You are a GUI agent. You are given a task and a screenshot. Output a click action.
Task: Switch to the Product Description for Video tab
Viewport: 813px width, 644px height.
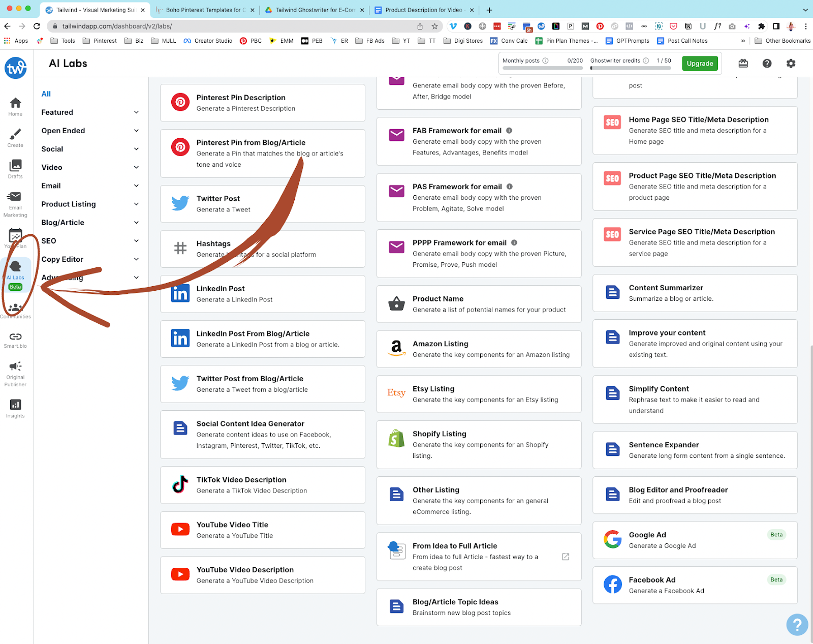point(424,10)
